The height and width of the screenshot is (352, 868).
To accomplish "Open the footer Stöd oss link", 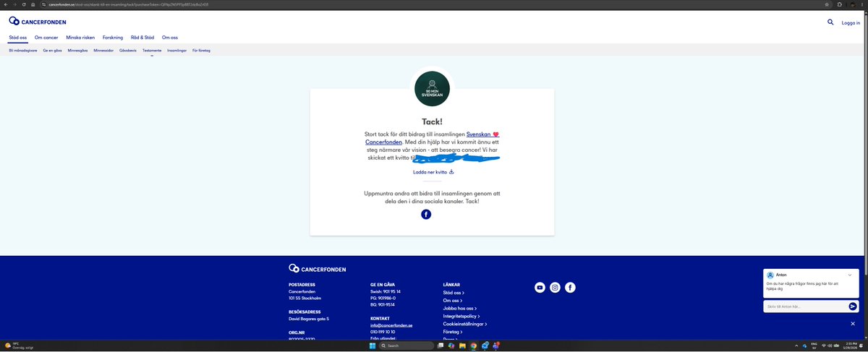I will [x=452, y=292].
